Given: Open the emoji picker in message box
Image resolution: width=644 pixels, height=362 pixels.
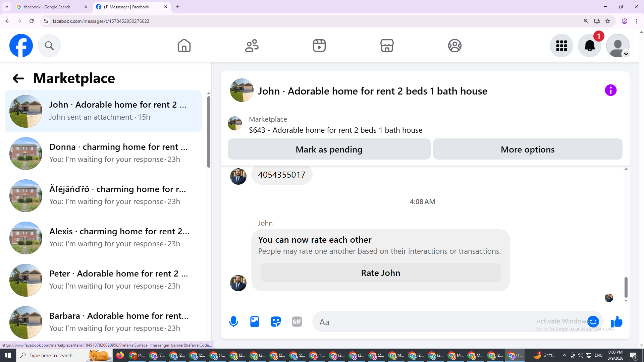Looking at the screenshot, I should [593, 322].
